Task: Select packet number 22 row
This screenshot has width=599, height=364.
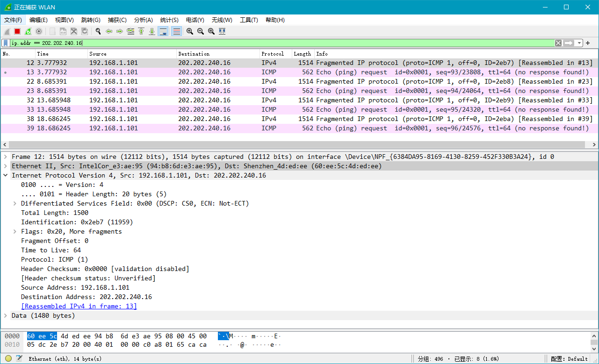Action: point(299,82)
